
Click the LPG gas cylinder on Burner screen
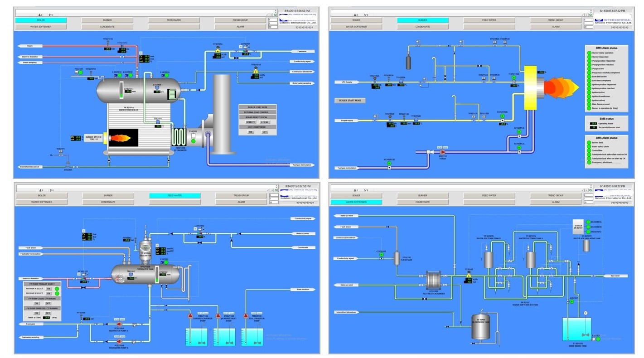(408, 61)
